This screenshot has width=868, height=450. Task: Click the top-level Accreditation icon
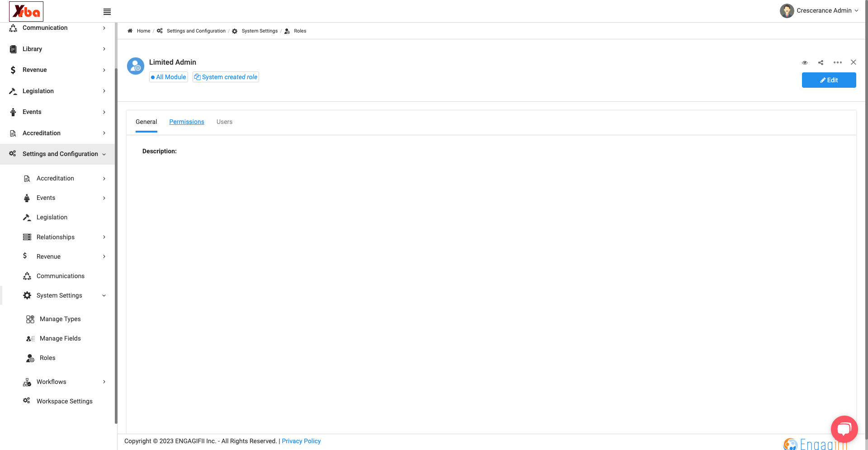(13, 133)
